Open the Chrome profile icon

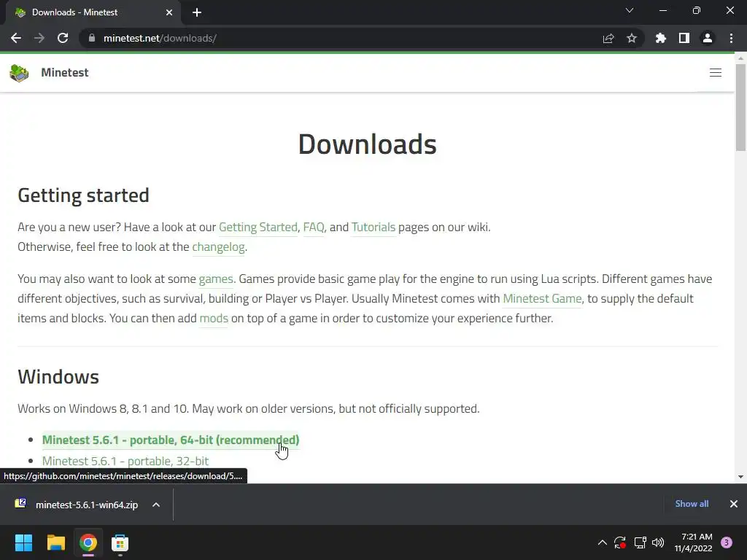coord(708,38)
